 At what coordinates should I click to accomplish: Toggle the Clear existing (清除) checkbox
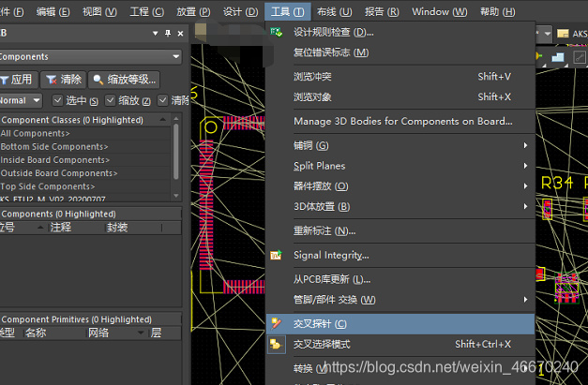(x=162, y=100)
